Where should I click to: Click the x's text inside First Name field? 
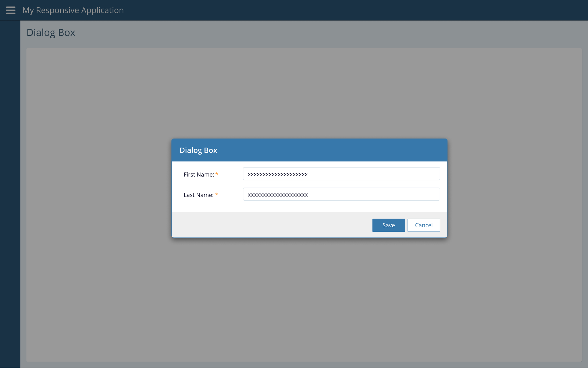click(278, 174)
